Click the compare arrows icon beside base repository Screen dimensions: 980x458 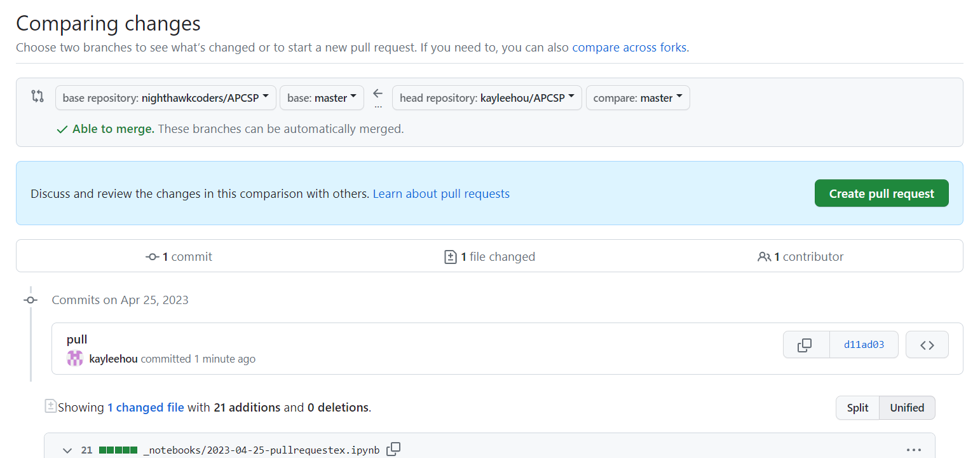pos(37,97)
